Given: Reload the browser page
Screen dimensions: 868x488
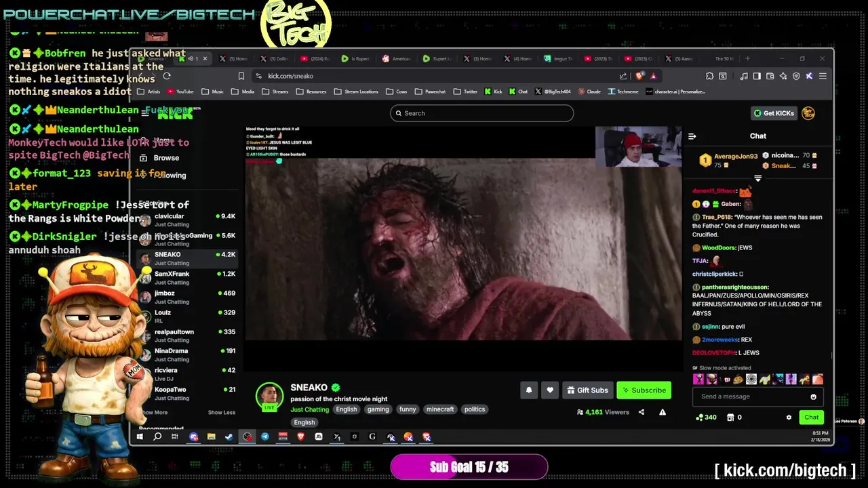Looking at the screenshot, I should tap(167, 76).
